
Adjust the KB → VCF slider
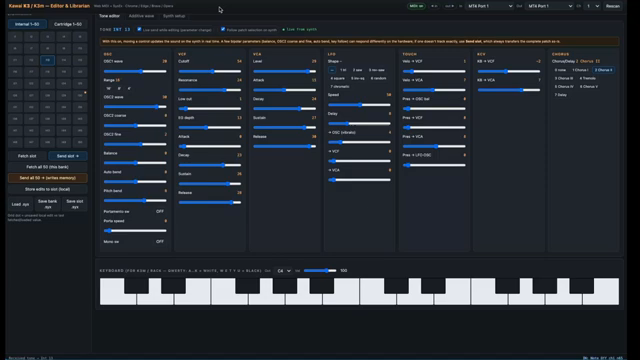[x=509, y=71]
